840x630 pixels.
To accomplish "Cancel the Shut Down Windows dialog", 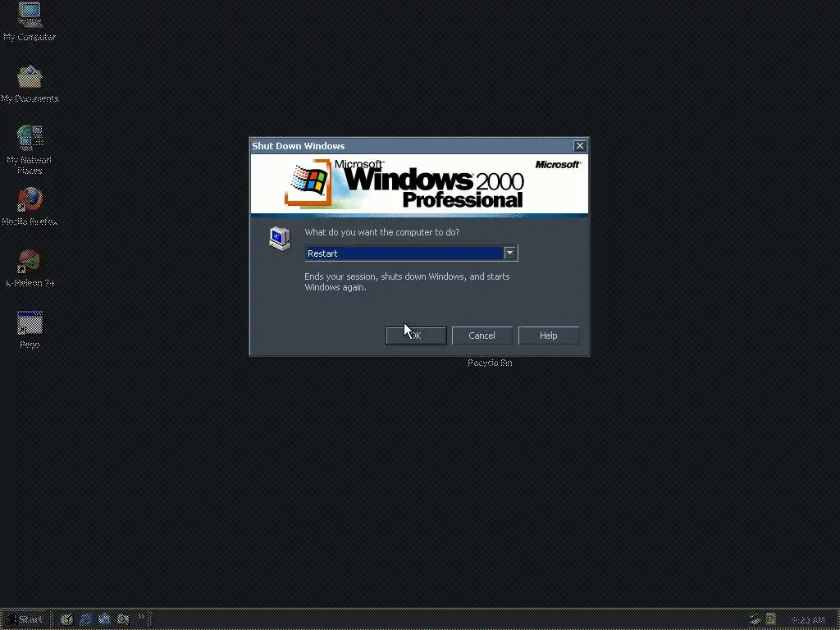I will (x=482, y=336).
